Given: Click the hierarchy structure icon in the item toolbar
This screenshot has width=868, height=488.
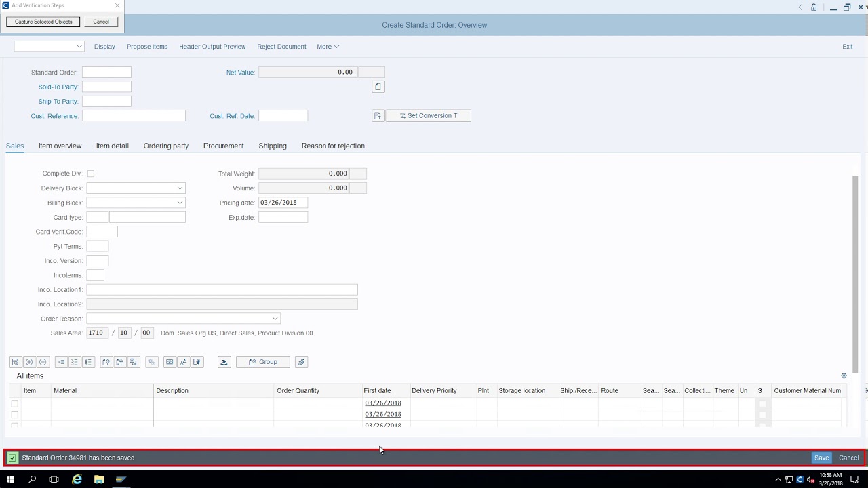Looking at the screenshot, I should click(x=183, y=362).
